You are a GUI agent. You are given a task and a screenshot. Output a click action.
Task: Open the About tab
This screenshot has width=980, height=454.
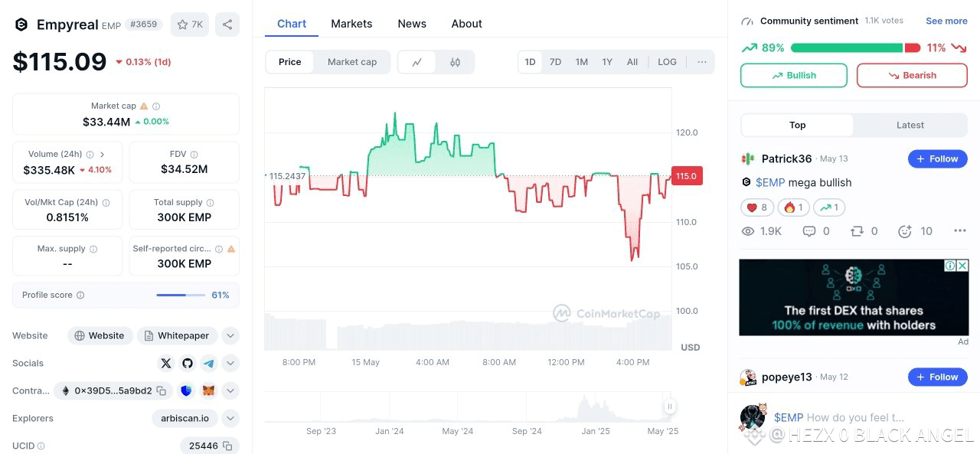[466, 24]
